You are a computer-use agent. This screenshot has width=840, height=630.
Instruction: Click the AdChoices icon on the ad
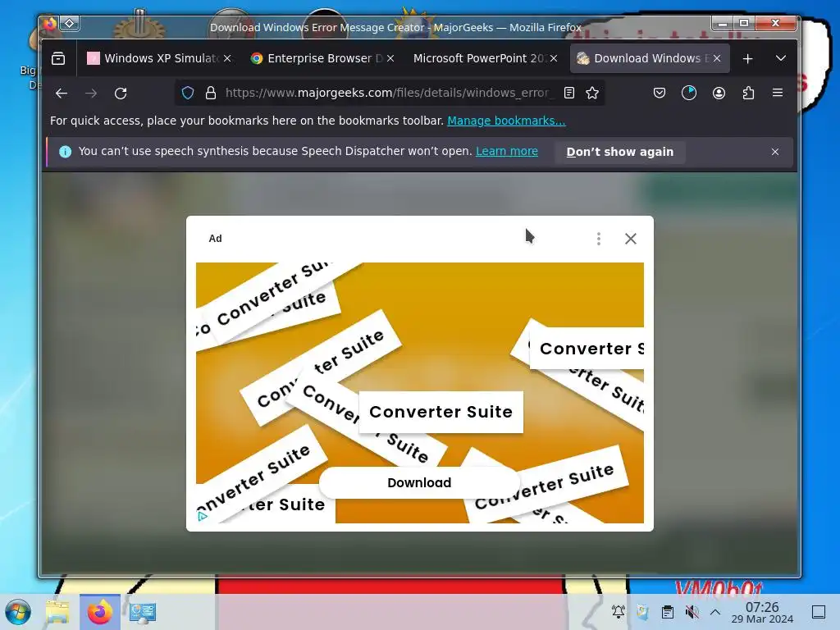203,517
